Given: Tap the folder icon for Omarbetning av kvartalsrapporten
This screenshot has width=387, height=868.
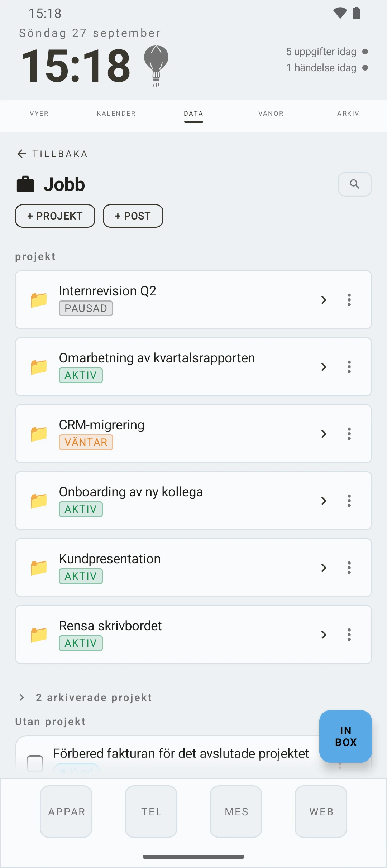Looking at the screenshot, I should click(39, 367).
